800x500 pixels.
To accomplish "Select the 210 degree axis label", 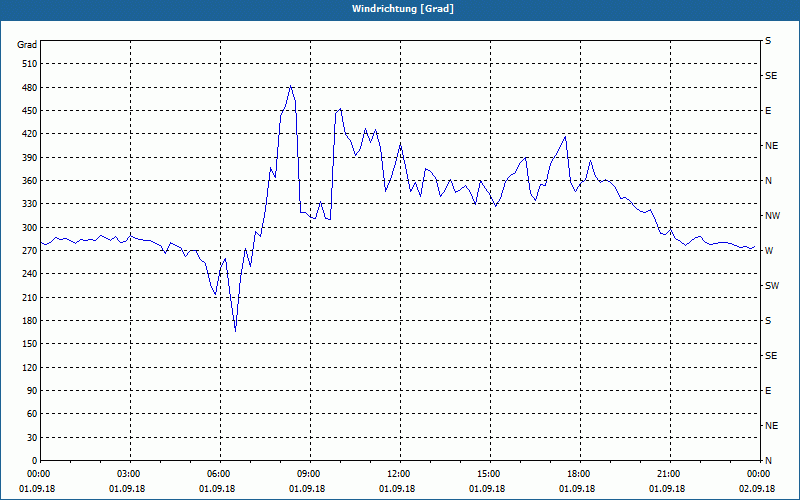I will point(30,297).
